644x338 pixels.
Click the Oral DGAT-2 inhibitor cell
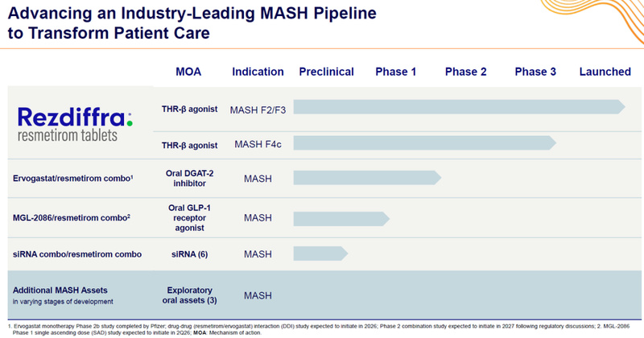188,178
